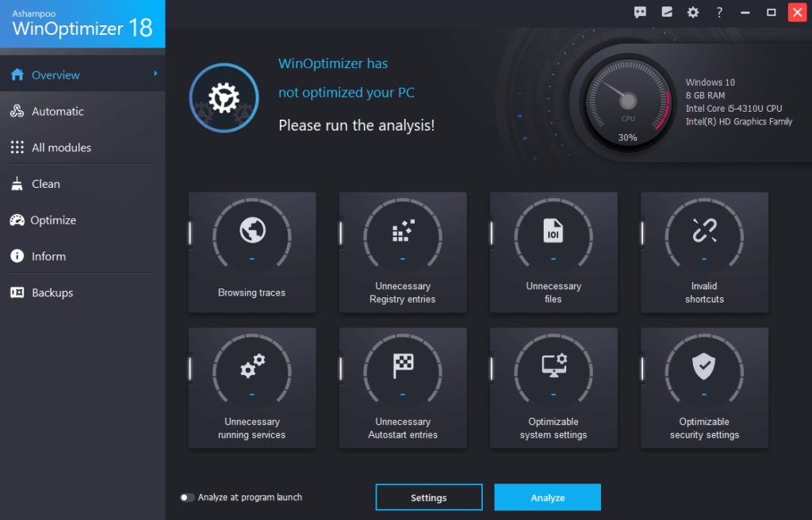
Task: Switch to the Inform section
Action: coord(82,256)
